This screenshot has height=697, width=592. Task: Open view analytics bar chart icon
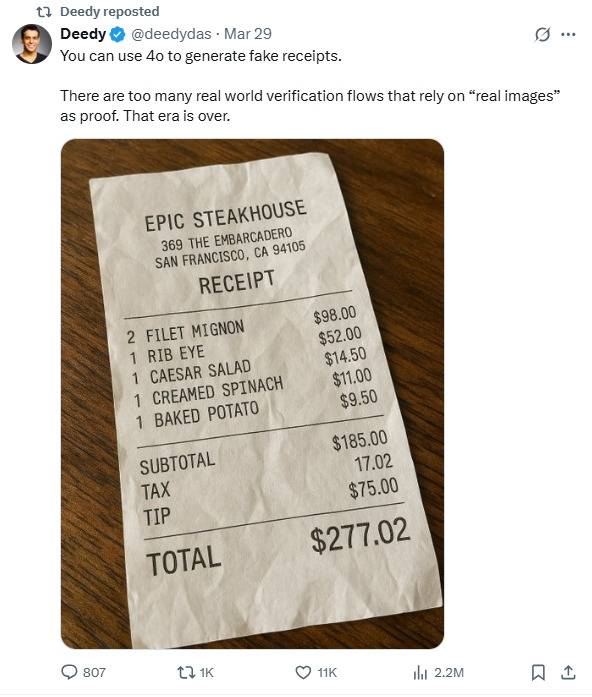[420, 672]
